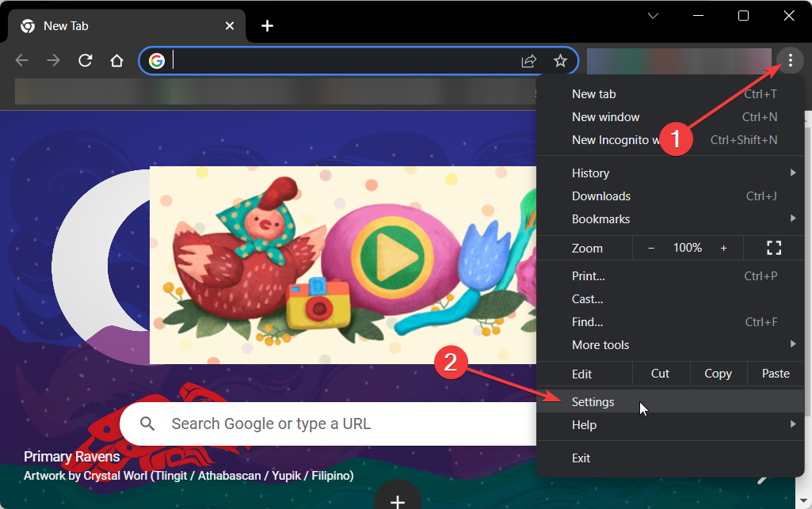This screenshot has width=812, height=509.
Task: Select Exit to quit Chrome
Action: pyautogui.click(x=670, y=458)
